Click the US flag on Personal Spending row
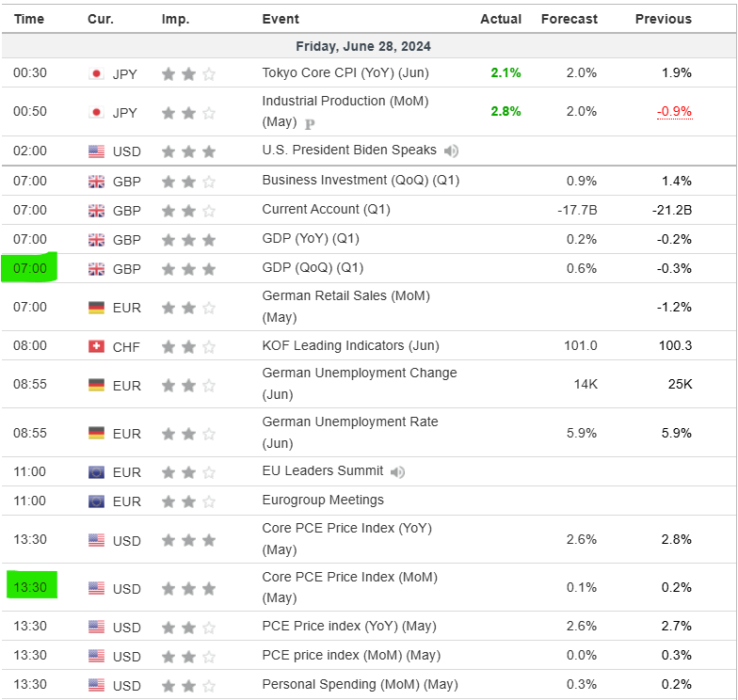Image resolution: width=738 pixels, height=700 pixels. coord(96,685)
